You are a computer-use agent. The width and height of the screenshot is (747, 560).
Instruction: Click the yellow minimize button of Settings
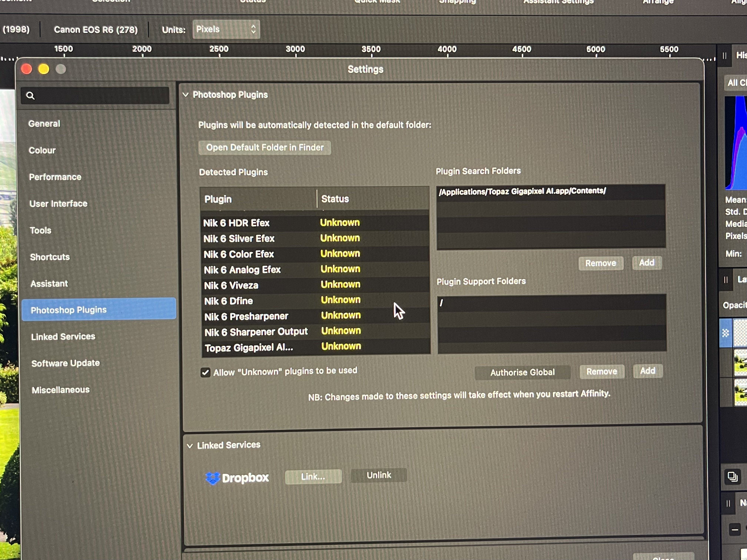pyautogui.click(x=44, y=69)
